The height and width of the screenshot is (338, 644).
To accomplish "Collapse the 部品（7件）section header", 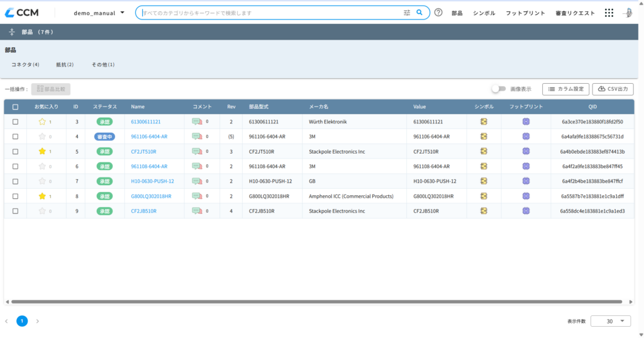I will click(11, 32).
